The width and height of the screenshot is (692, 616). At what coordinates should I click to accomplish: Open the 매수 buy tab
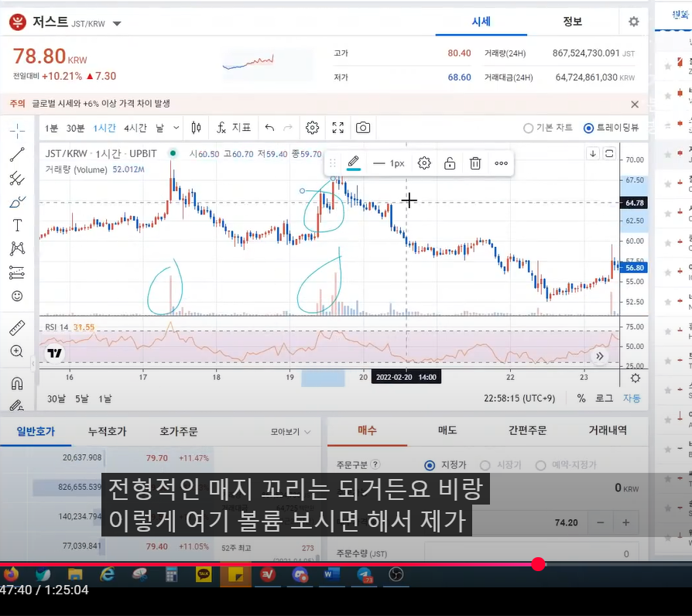(x=367, y=431)
